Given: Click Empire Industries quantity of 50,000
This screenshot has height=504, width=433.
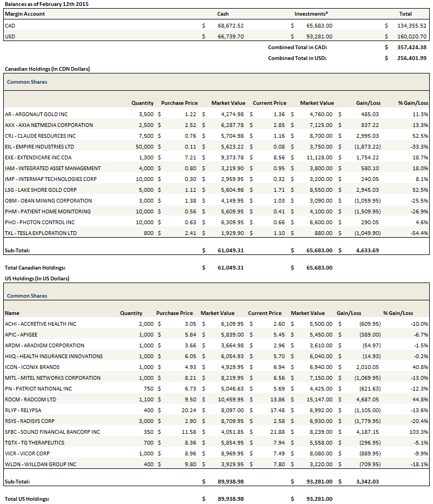Looking at the screenshot, I should tap(143, 146).
